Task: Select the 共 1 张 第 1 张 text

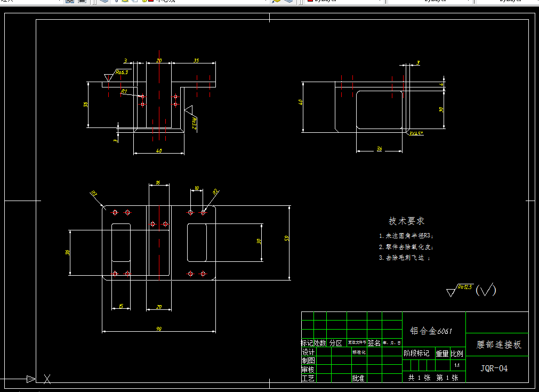Action: coord(433,378)
